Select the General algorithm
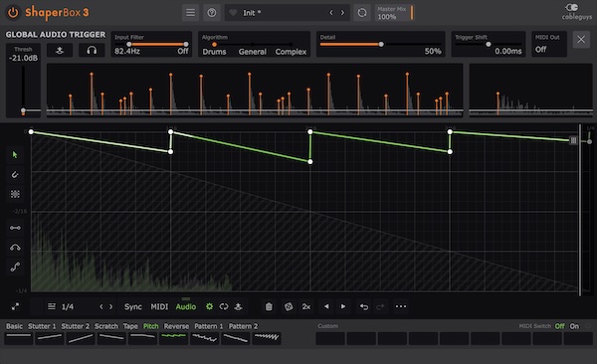Image resolution: width=597 pixels, height=364 pixels. 252,52
